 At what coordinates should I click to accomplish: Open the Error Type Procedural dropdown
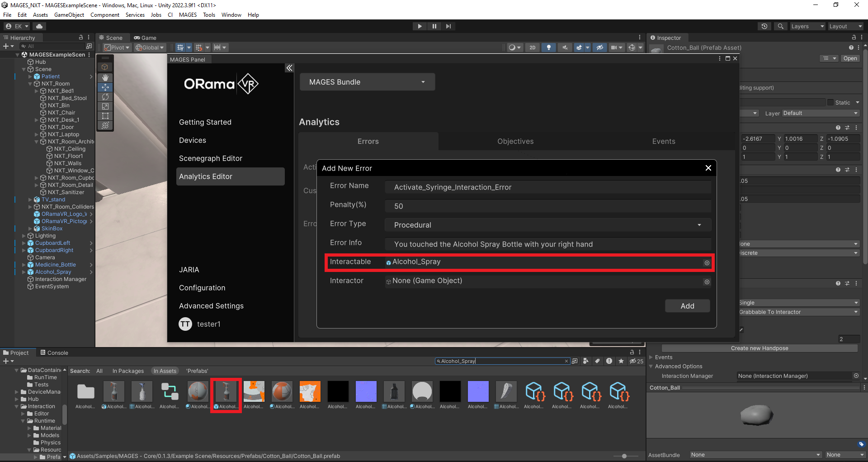(x=547, y=225)
